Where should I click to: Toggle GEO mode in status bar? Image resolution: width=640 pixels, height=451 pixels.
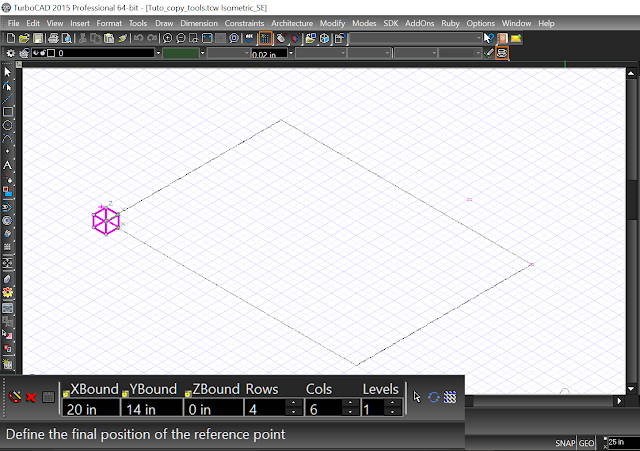click(x=587, y=443)
